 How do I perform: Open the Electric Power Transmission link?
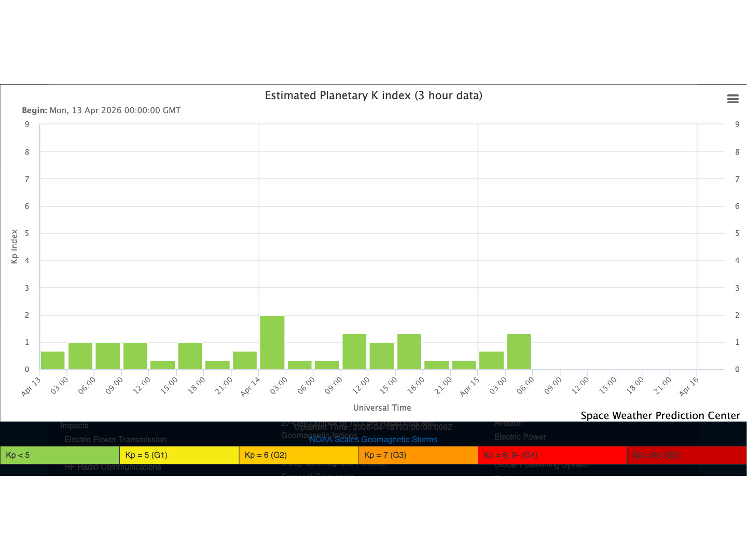[x=115, y=440]
